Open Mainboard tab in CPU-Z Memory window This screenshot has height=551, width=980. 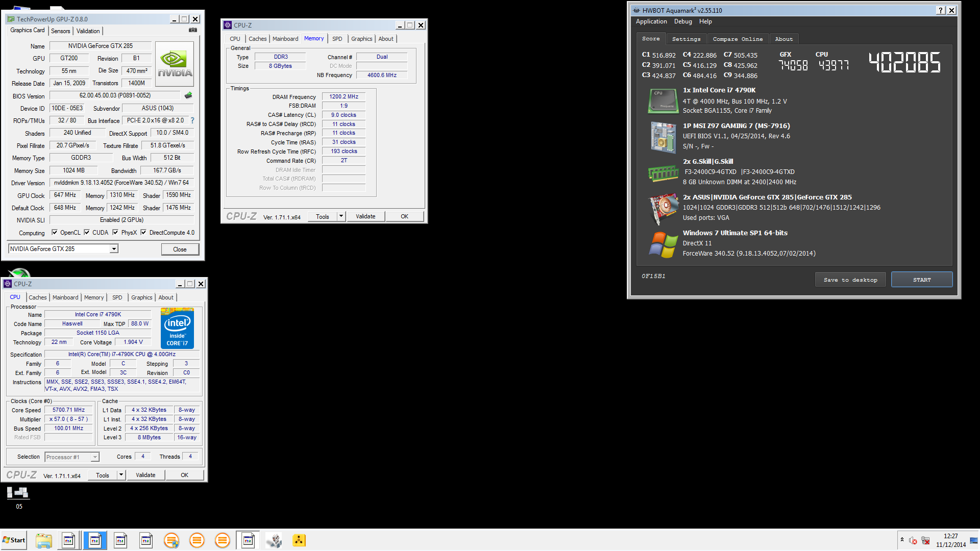[x=285, y=39]
